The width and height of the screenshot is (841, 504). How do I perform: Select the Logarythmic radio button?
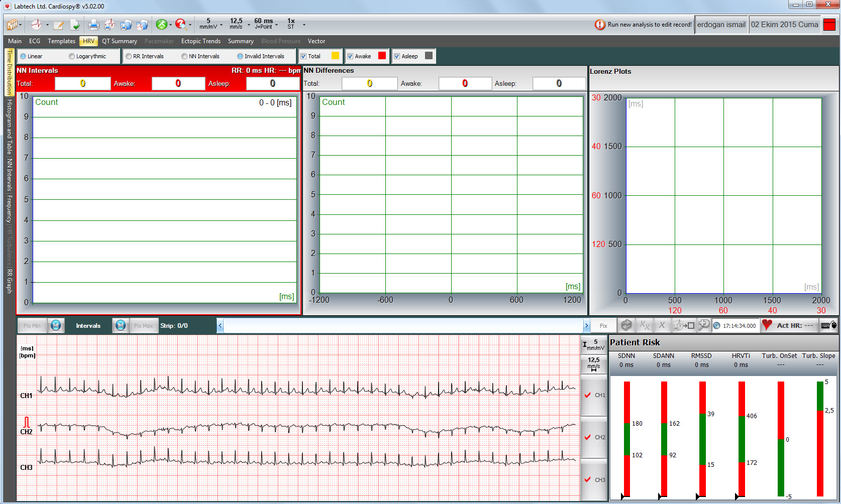click(72, 56)
